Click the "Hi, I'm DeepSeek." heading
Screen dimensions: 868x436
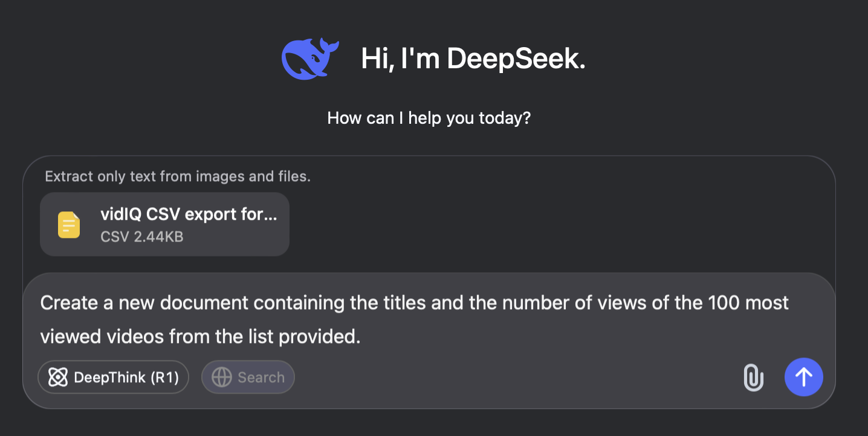click(x=473, y=59)
